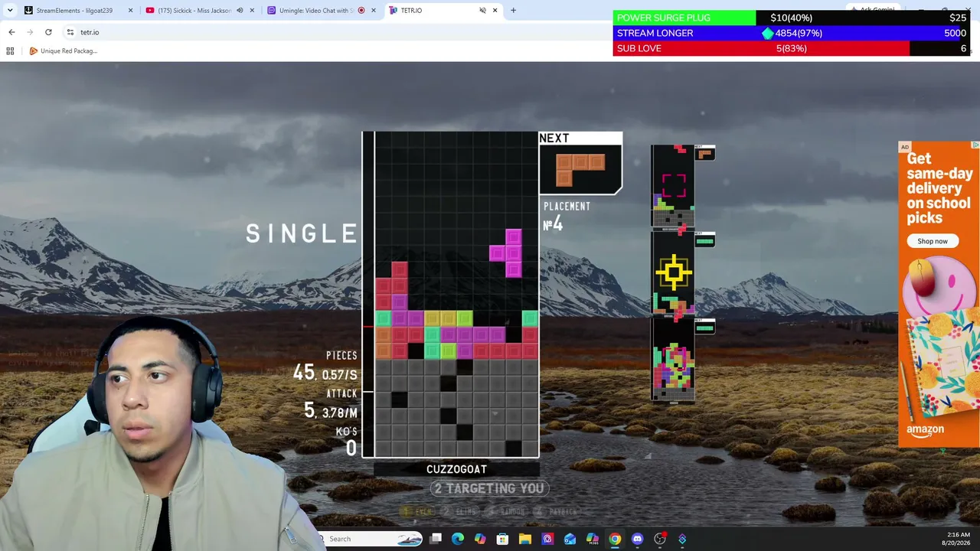Close the Umingle tab
Screen dimensions: 980x551
374,11
